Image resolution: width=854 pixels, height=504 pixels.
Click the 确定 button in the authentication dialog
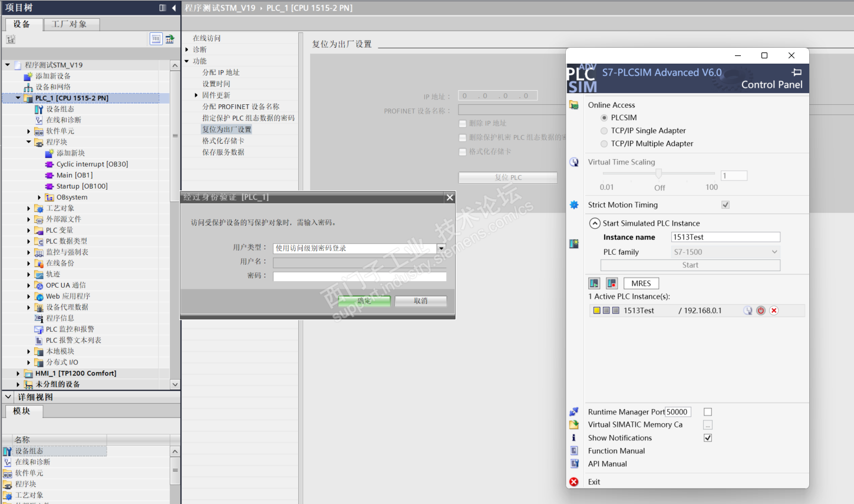(364, 301)
